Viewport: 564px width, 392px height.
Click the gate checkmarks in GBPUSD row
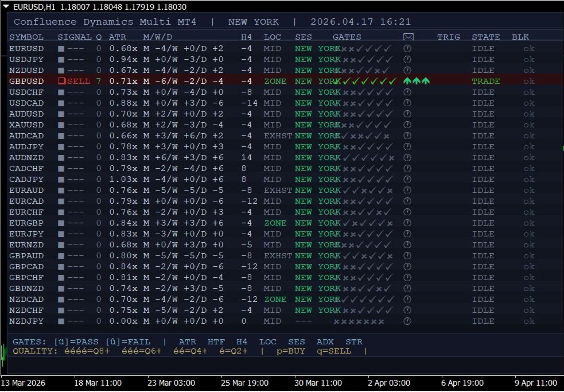pos(365,81)
